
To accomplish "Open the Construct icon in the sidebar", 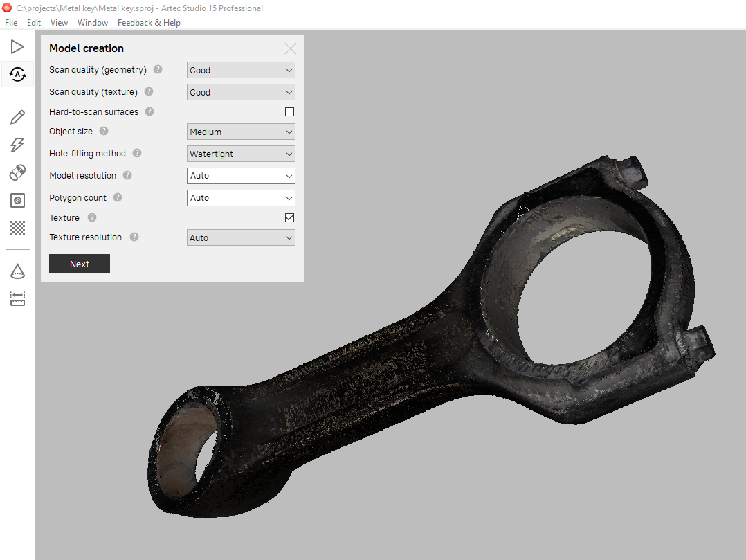I will pyautogui.click(x=17, y=200).
